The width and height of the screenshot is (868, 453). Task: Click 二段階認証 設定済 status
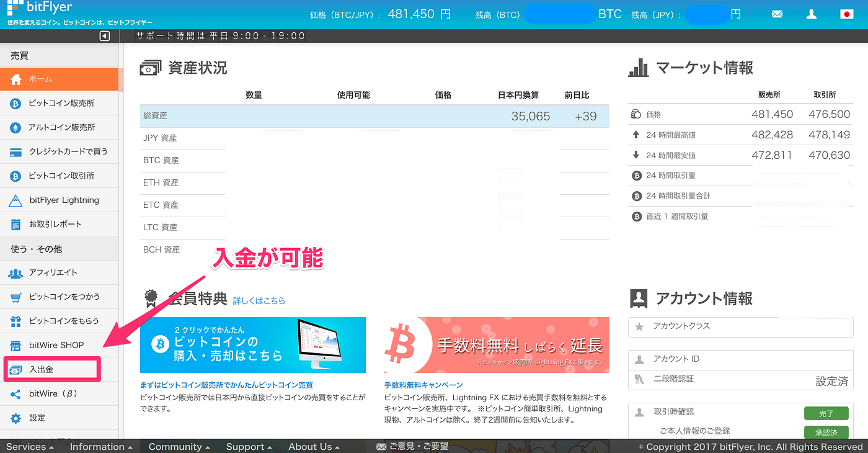[x=831, y=382]
